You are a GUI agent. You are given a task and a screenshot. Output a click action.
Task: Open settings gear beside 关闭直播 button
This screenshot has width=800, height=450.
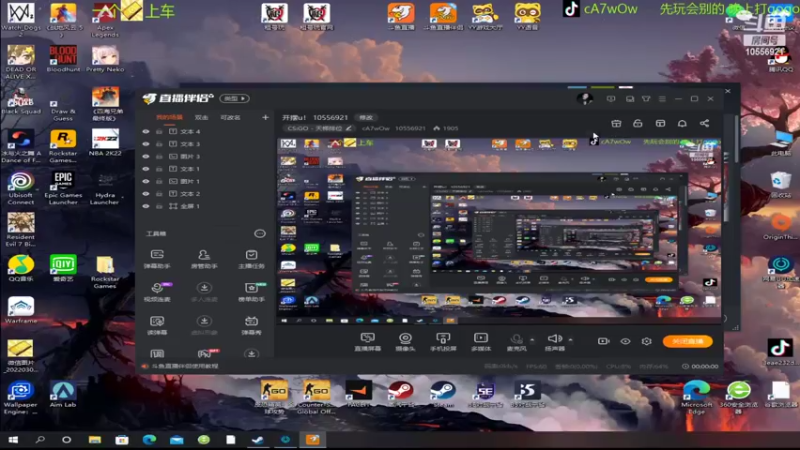tap(646, 341)
